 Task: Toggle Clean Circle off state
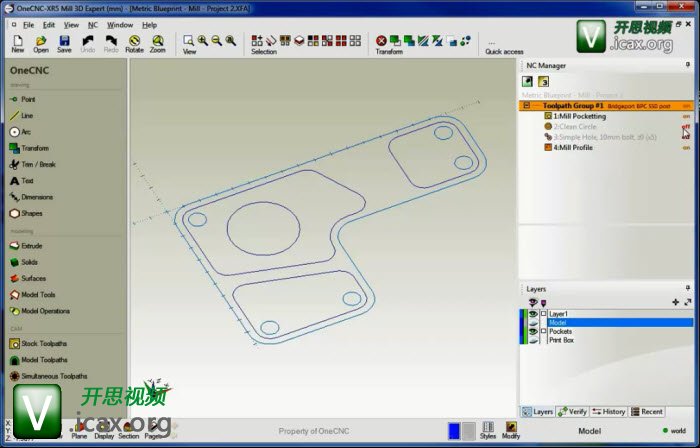[686, 127]
